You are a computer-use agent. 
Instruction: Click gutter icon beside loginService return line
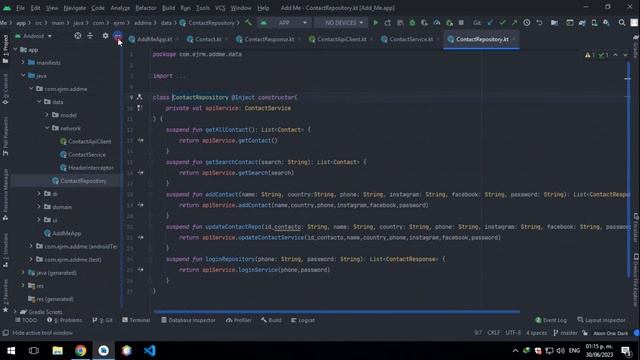[x=140, y=270]
